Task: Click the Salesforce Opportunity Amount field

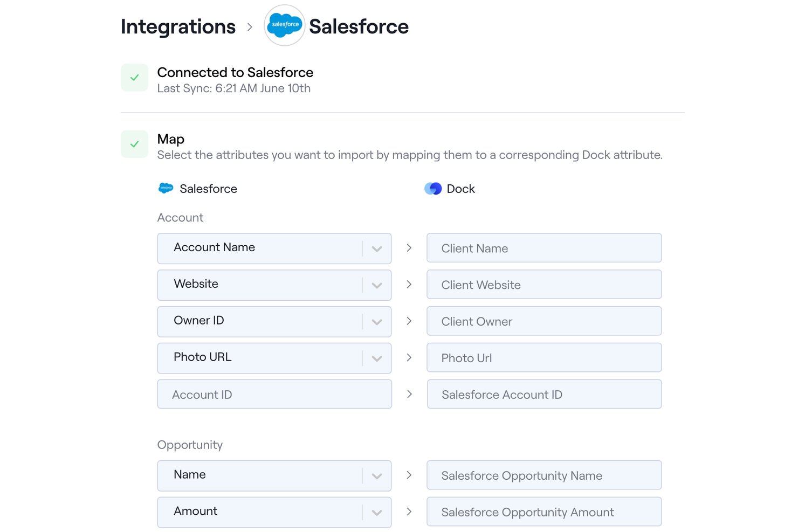Action: point(544,512)
